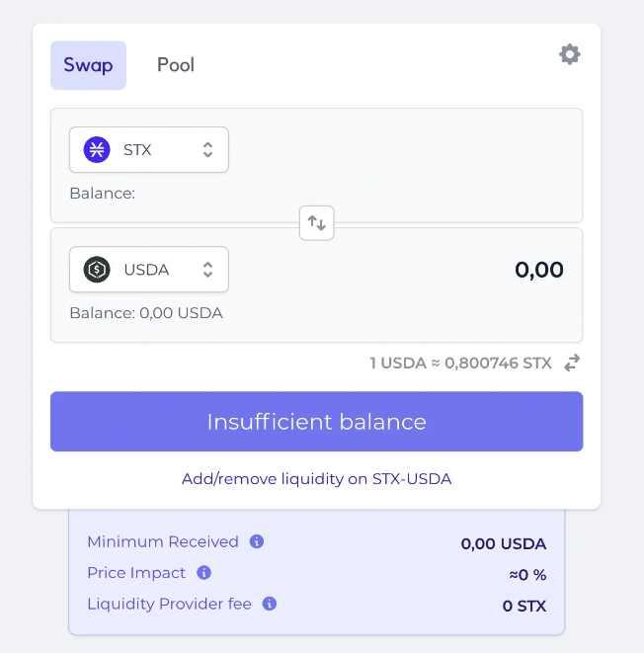Toggle the exchange rate direction icon
Image resolution: width=644 pixels, height=653 pixels.
(x=572, y=363)
